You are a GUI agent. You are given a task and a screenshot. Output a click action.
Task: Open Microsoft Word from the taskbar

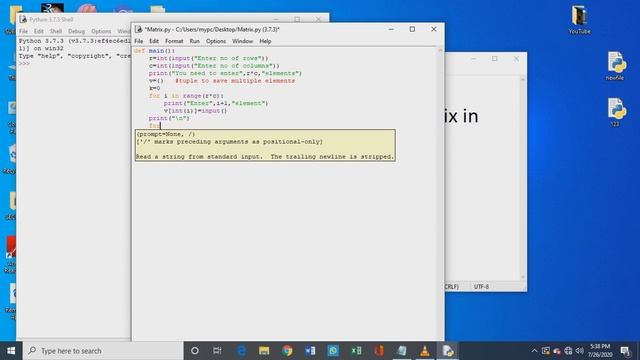pyautogui.click(x=310, y=351)
